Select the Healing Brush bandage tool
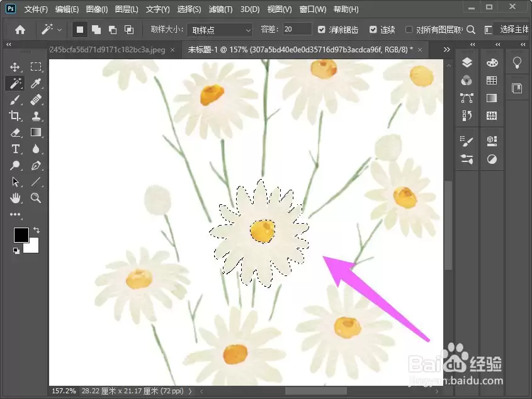Image resolution: width=532 pixels, height=399 pixels. 36,100
